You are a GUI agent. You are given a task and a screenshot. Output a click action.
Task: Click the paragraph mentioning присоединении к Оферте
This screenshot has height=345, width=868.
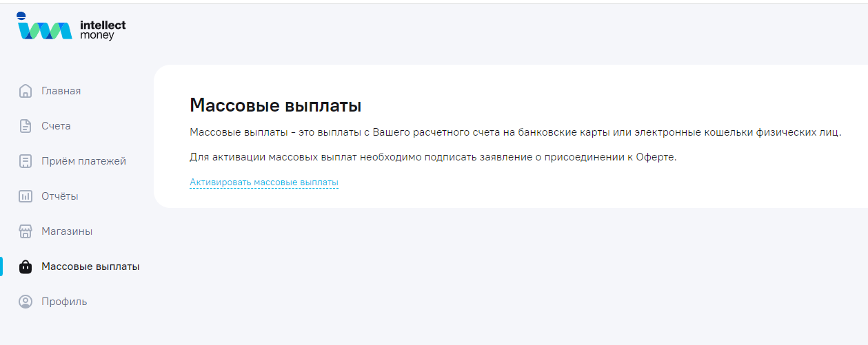tap(433, 157)
